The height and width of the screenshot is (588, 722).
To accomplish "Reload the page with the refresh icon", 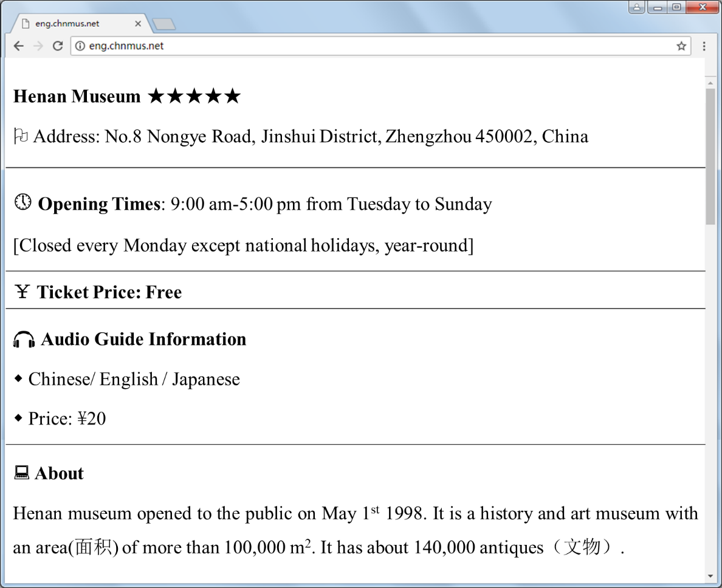I will tap(58, 46).
